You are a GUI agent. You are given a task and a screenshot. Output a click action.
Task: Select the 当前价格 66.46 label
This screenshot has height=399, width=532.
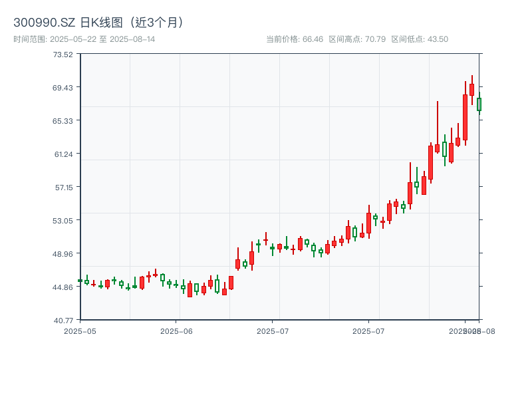(x=294, y=39)
